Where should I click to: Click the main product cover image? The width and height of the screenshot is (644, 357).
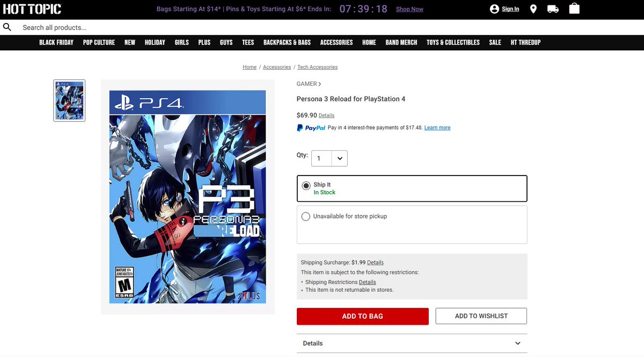pyautogui.click(x=188, y=197)
